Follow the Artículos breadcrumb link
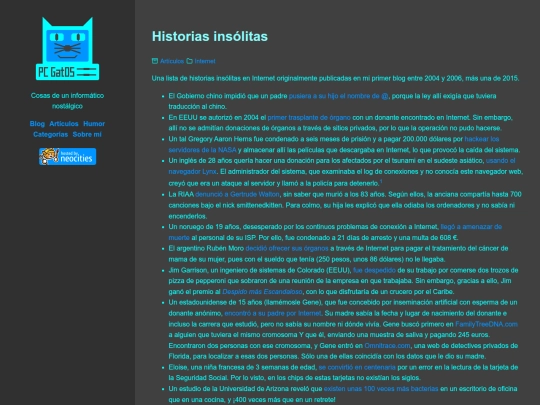 (172, 61)
